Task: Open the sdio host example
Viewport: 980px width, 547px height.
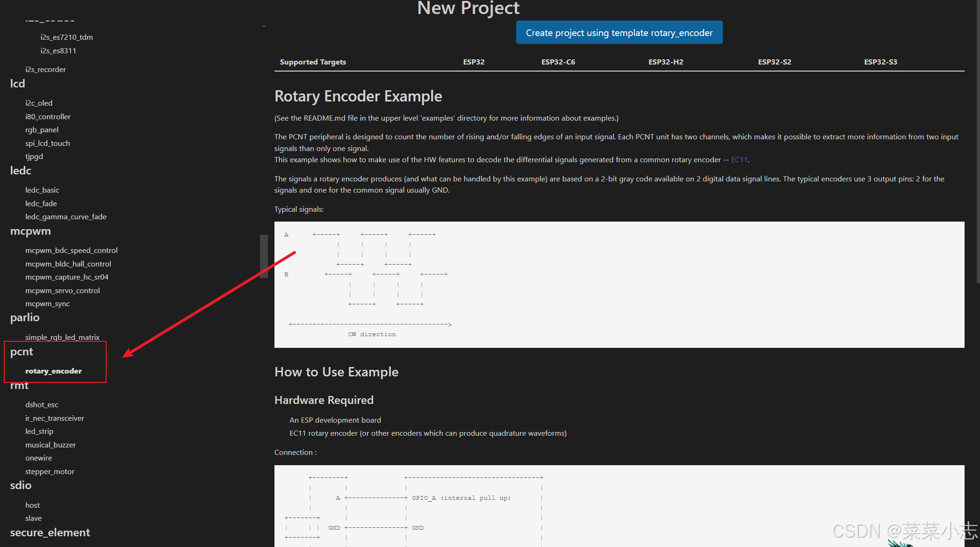Action: point(32,505)
